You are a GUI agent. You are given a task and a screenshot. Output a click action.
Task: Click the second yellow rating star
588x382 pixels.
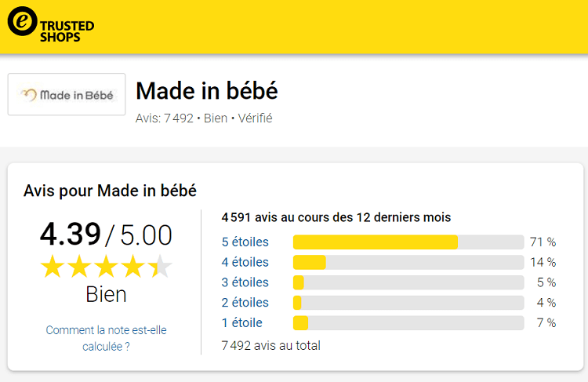(x=79, y=267)
